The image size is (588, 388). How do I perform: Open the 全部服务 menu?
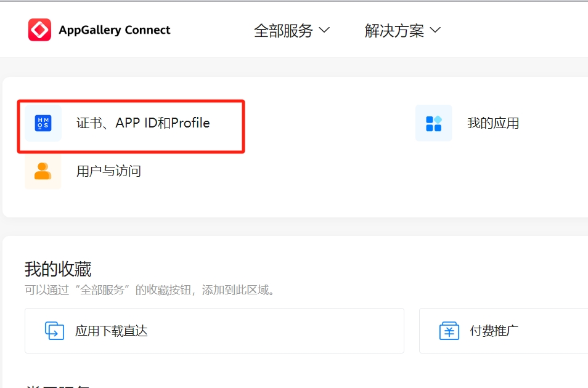(x=284, y=31)
